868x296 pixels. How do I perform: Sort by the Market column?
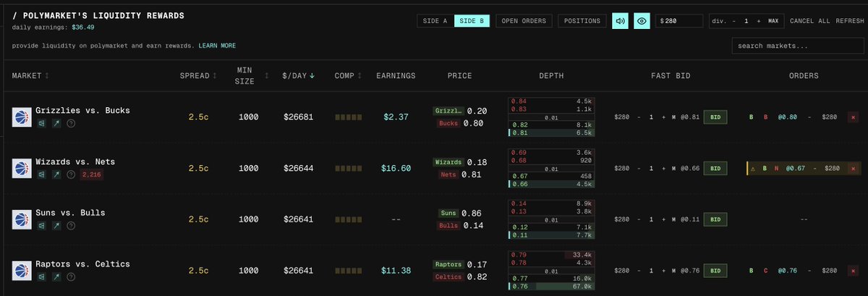click(x=30, y=75)
